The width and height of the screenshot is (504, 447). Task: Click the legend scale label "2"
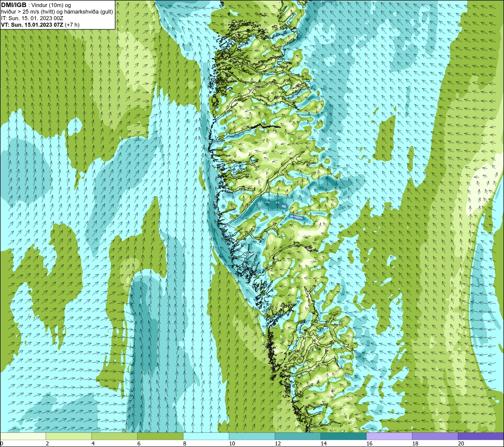coord(47,443)
